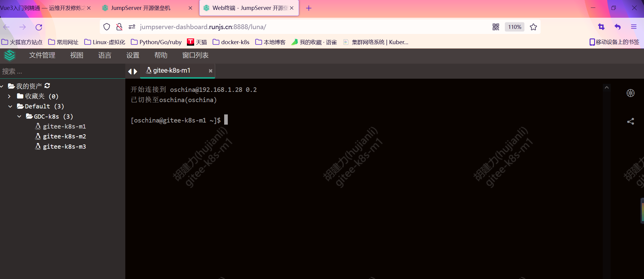This screenshot has height=279, width=644.
Task: Close the gitee-k8s-m1 terminal tab
Action: 211,71
